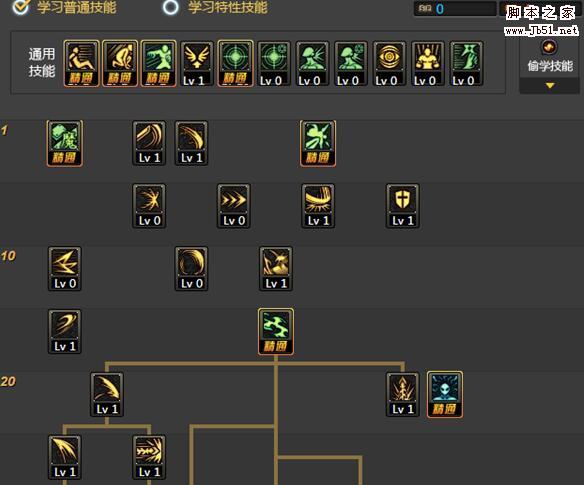584x485 pixels.
Task: Select first green crosshair target skill
Action: [x=235, y=64]
